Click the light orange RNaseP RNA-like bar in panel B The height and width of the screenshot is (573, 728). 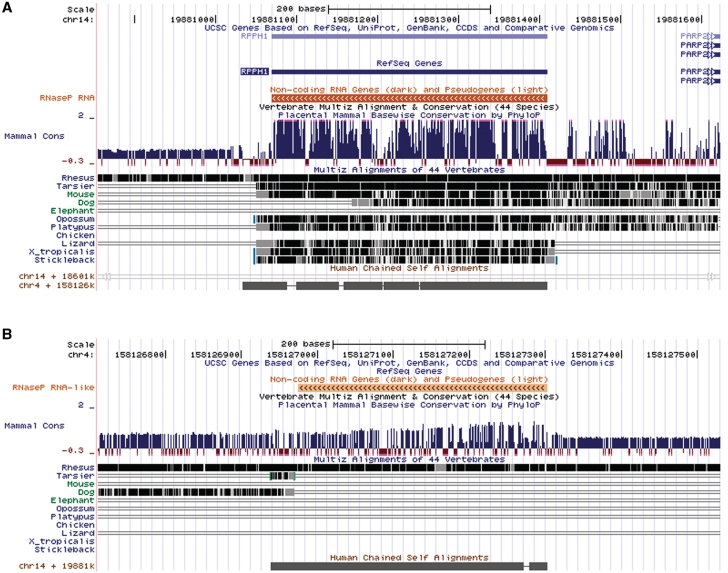(423, 388)
